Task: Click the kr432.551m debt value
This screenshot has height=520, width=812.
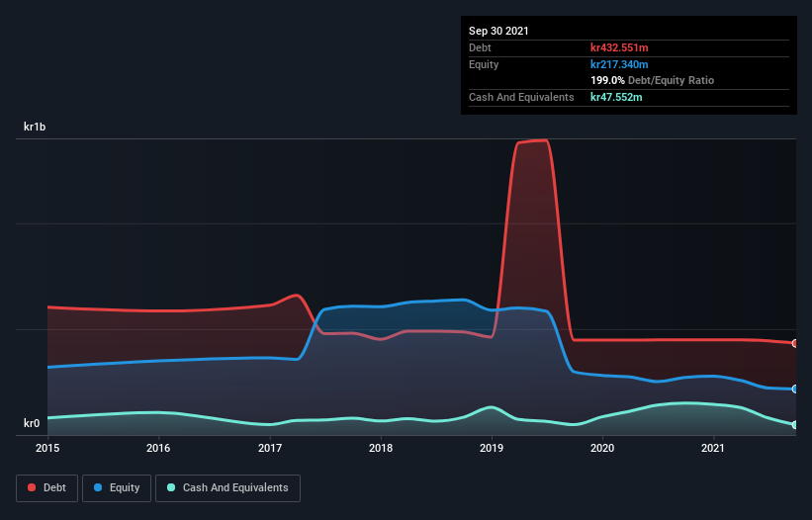Action: tap(619, 47)
